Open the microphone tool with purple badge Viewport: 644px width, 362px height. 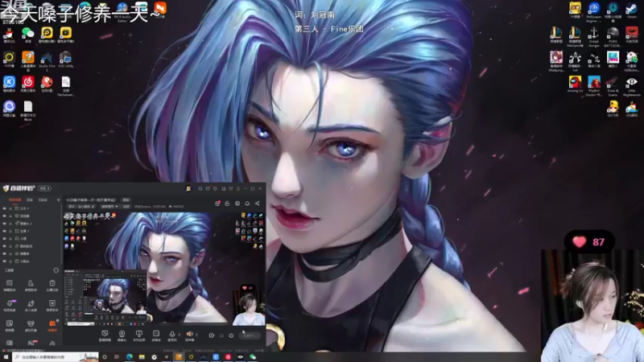point(10,305)
